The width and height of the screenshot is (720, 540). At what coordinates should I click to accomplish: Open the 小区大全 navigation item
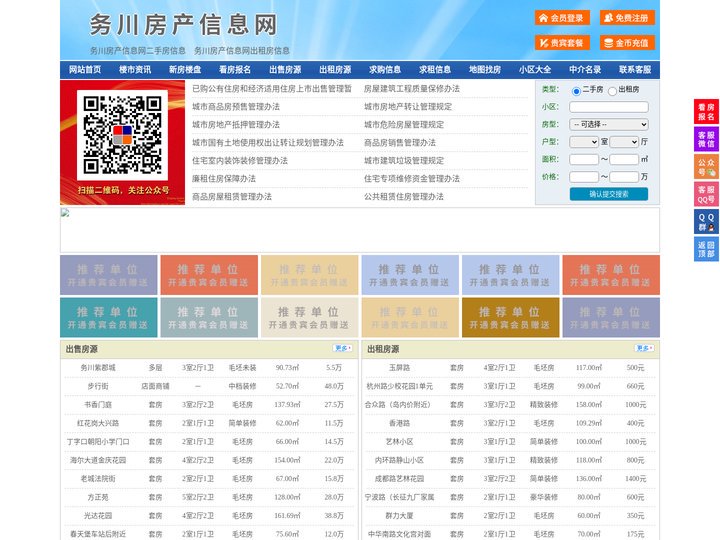click(x=535, y=70)
